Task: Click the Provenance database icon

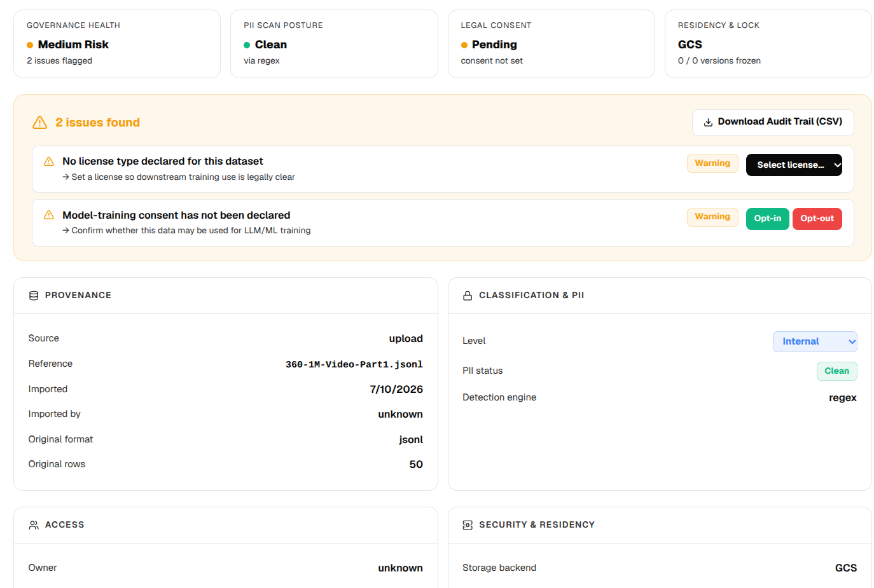Action: coord(34,296)
